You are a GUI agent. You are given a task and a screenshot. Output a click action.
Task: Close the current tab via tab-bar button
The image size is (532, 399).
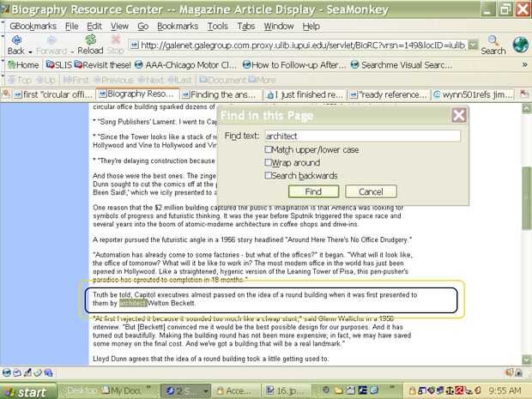tap(524, 94)
